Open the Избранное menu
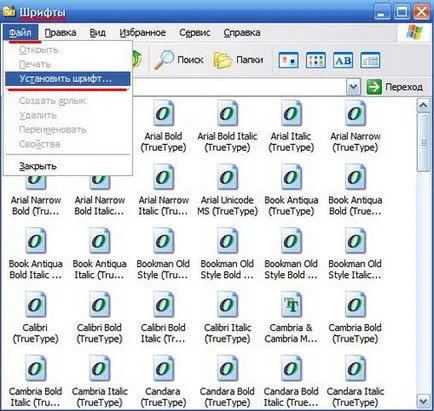This screenshot has width=434, height=411. click(142, 33)
